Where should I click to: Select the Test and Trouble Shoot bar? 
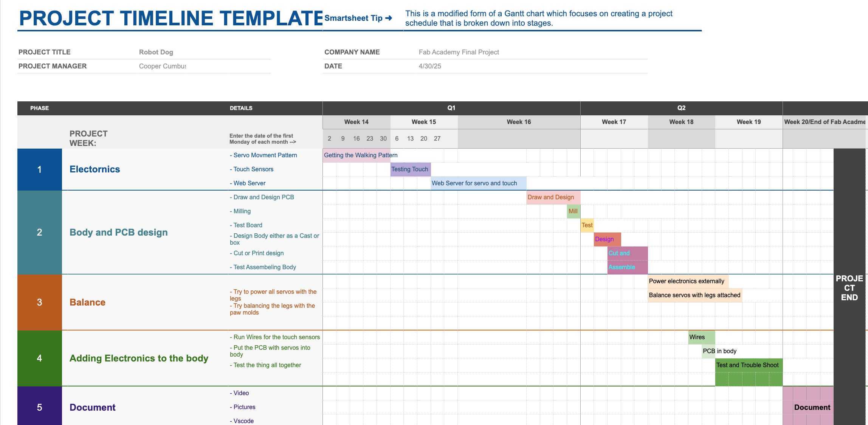click(x=748, y=365)
